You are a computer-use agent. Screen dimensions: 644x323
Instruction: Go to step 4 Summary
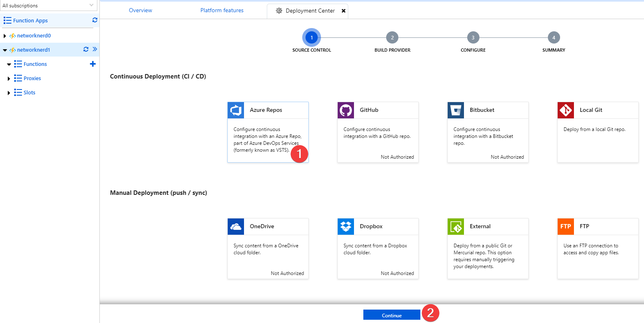point(554,37)
